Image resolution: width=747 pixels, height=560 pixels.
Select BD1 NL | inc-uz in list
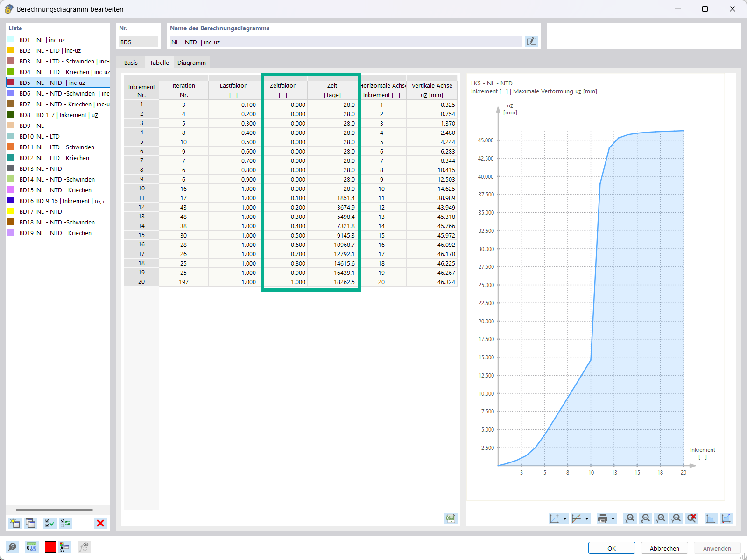58,40
